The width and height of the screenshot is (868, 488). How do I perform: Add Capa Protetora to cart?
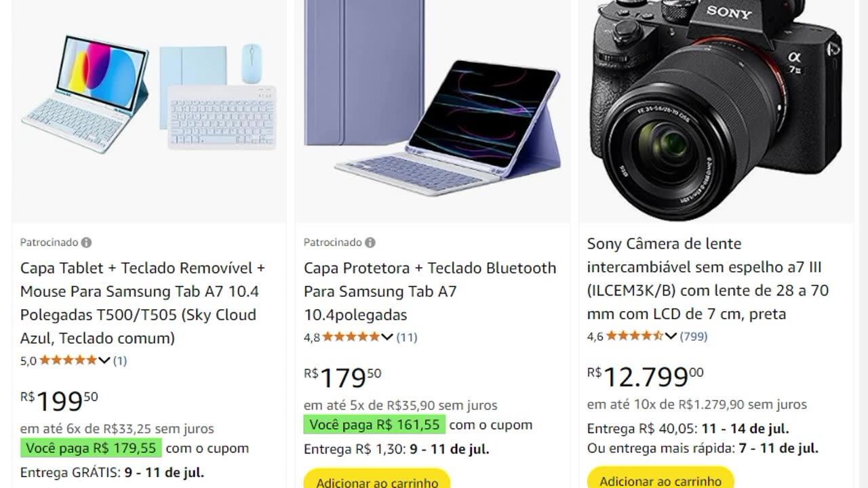(x=377, y=481)
